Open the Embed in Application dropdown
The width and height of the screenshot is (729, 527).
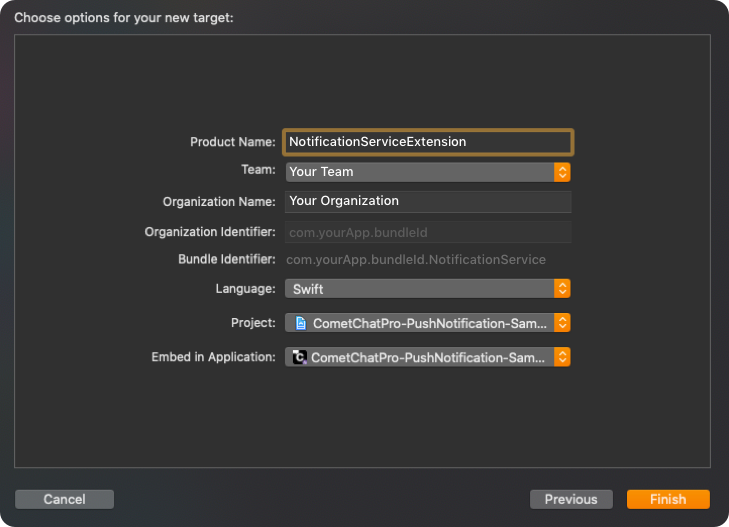[x=428, y=357]
